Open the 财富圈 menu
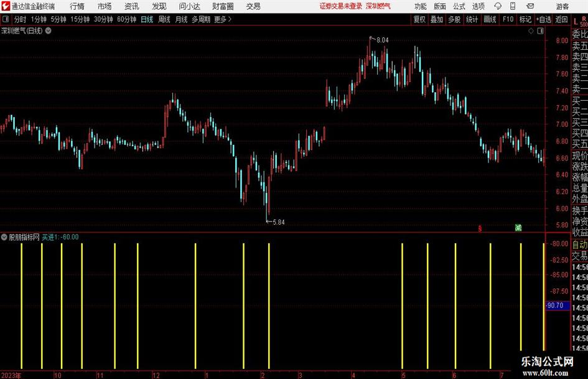This screenshot has width=588, height=379. click(x=223, y=6)
